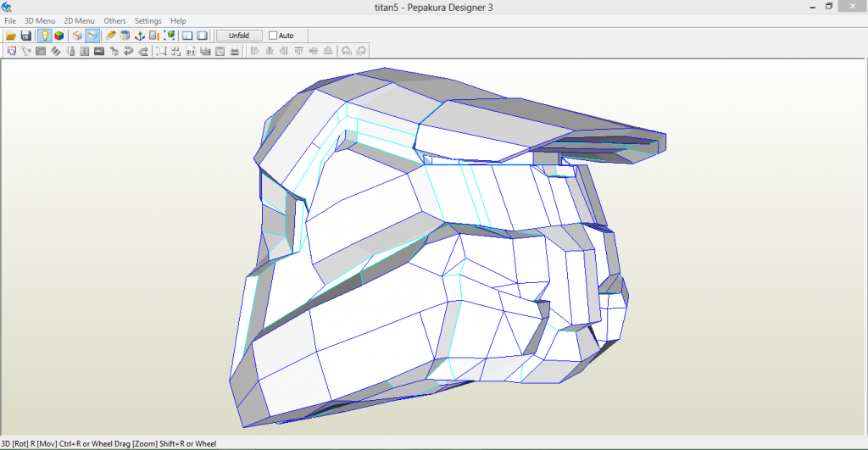This screenshot has width=868, height=450.
Task: Toggle the colored cube texture icon
Action: (58, 36)
